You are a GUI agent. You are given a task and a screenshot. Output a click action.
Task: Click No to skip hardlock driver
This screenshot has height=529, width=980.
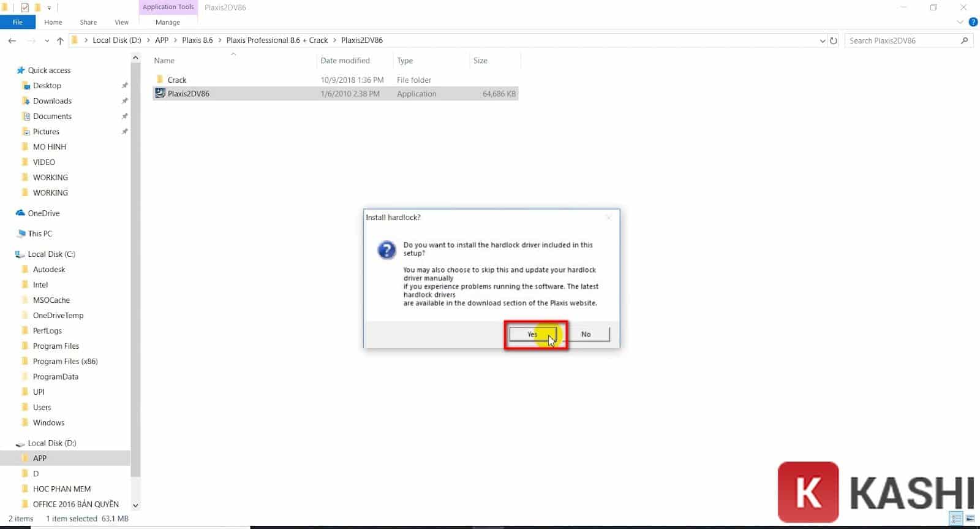coord(586,334)
